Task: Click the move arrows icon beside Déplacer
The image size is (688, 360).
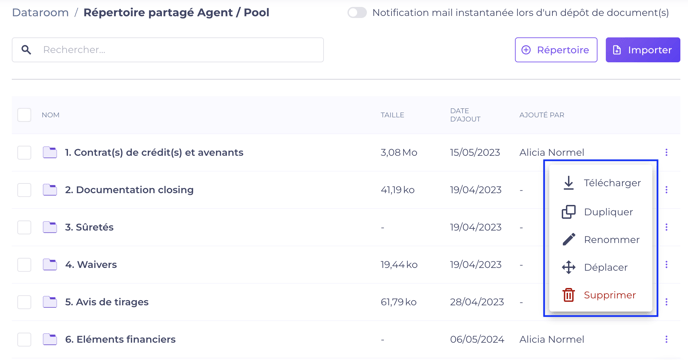Action: click(569, 267)
